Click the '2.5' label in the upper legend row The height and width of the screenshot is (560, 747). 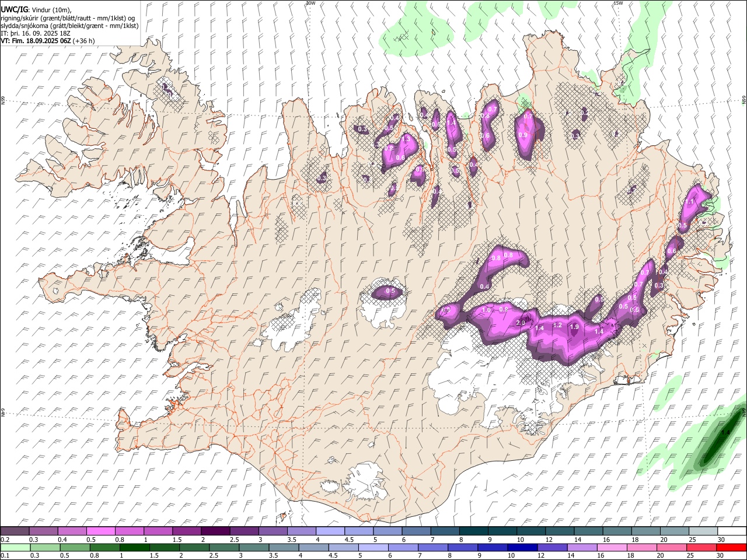[235, 540]
